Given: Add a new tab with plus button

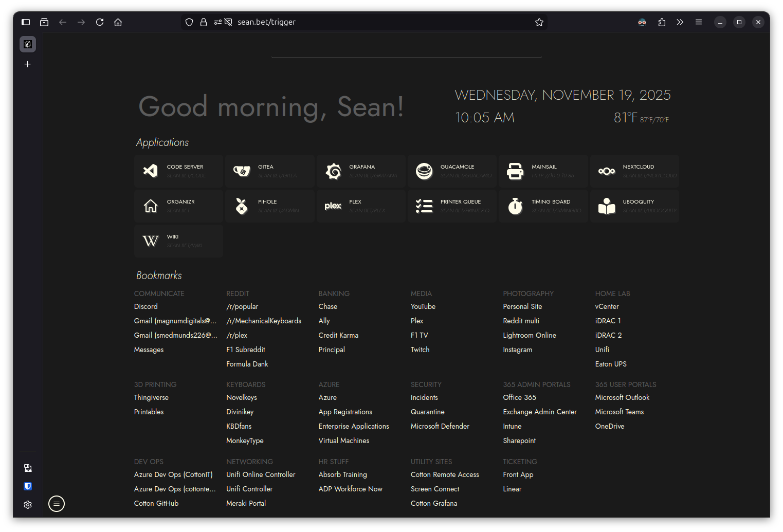Looking at the screenshot, I should pyautogui.click(x=28, y=64).
